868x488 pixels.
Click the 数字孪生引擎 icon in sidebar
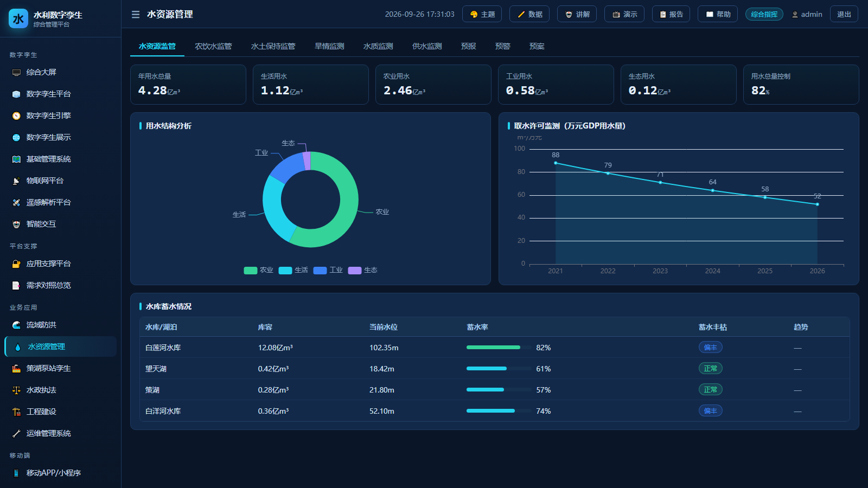16,116
